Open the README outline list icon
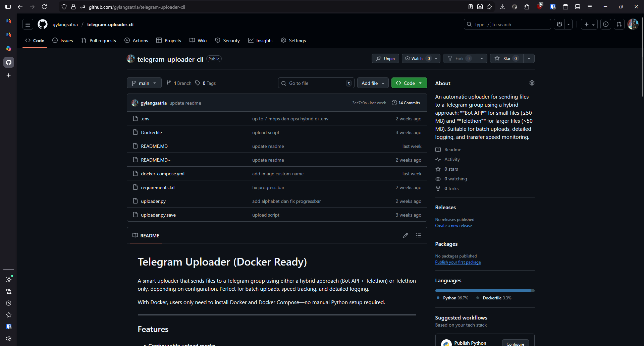 pyautogui.click(x=419, y=235)
